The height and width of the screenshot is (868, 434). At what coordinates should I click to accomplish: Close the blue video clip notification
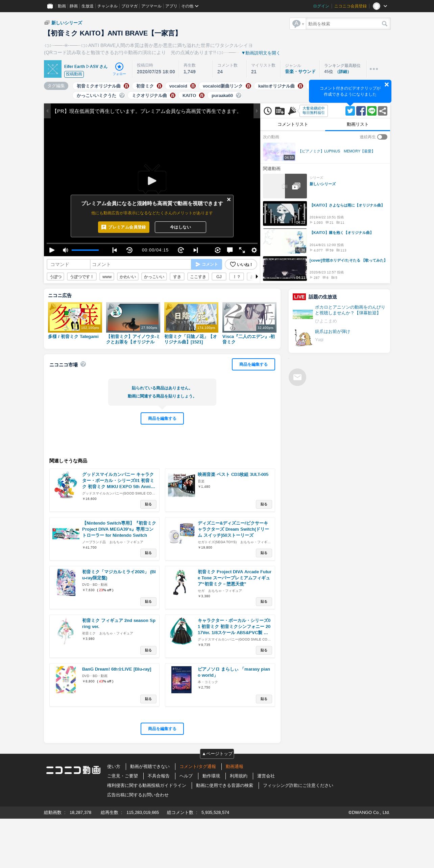pyautogui.click(x=387, y=85)
